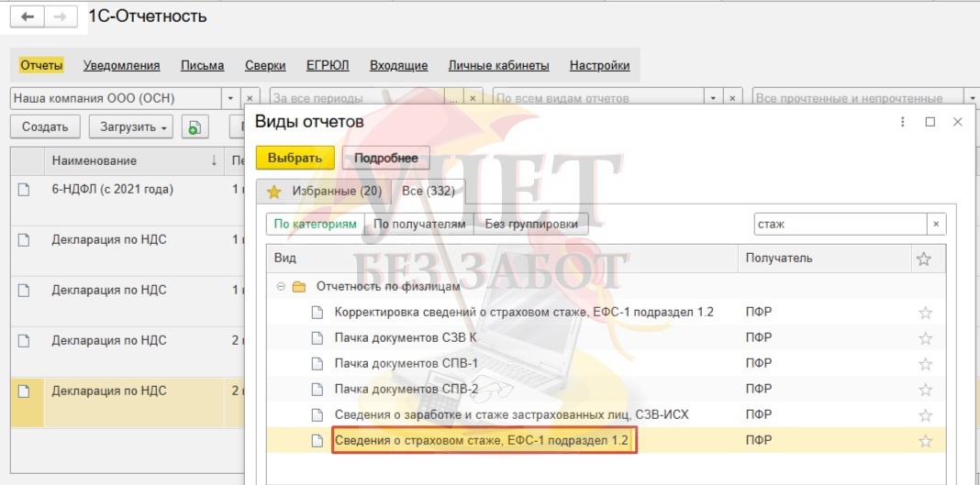The height and width of the screenshot is (485, 980).
Task: Star the Пачка документов СПВ-2 row
Action: coord(926,390)
